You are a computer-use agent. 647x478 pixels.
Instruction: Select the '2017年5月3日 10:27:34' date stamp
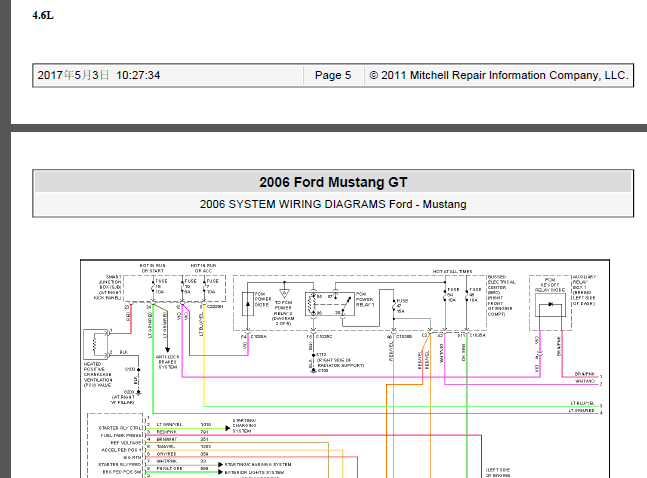99,75
